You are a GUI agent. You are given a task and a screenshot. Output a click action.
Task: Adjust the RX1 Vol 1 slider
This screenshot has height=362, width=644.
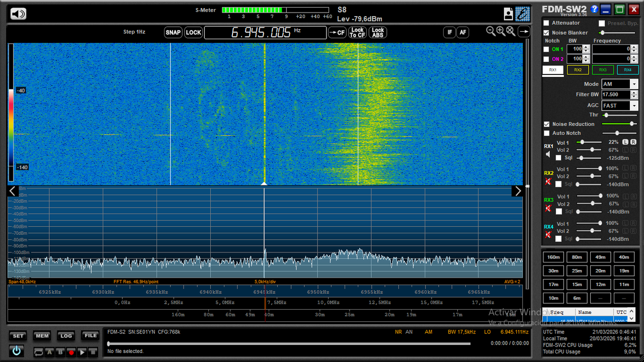pyautogui.click(x=590, y=142)
